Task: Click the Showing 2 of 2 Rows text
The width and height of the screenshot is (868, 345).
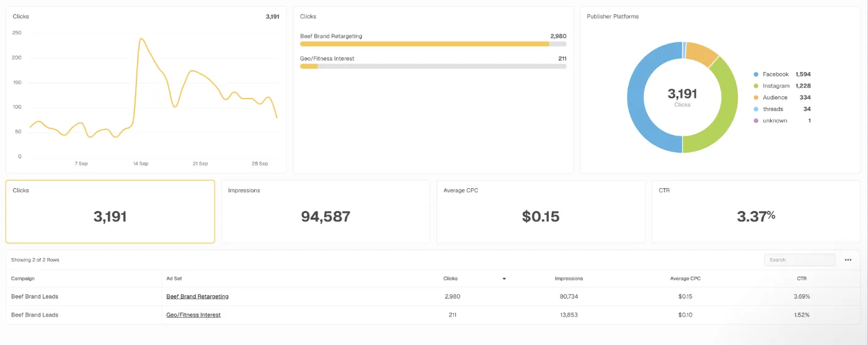Action: click(35, 260)
